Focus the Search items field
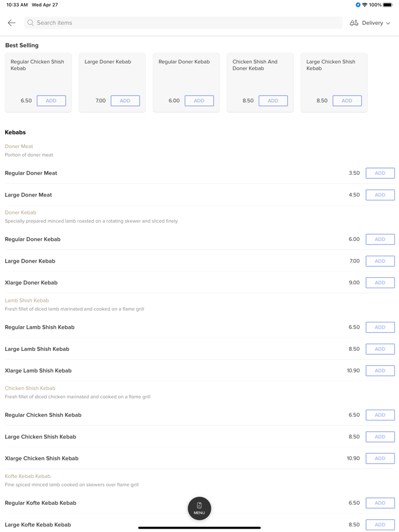399x532 pixels. [x=184, y=23]
